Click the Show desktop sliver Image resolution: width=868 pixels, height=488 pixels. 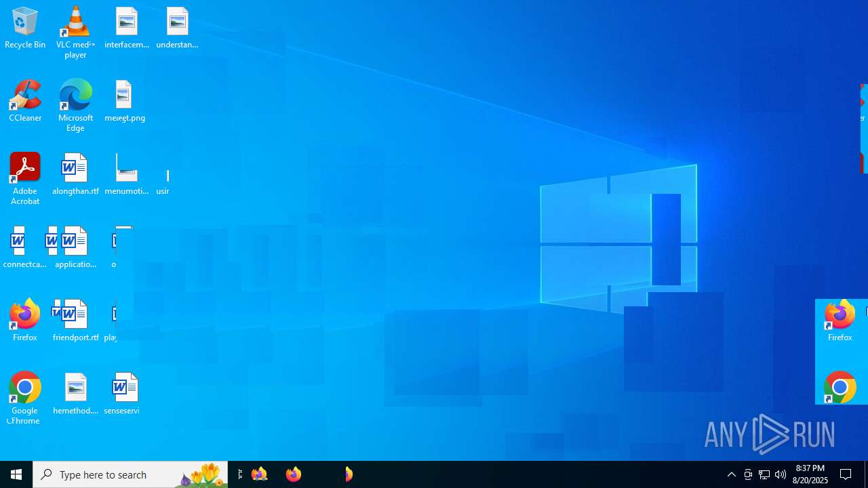click(x=866, y=474)
